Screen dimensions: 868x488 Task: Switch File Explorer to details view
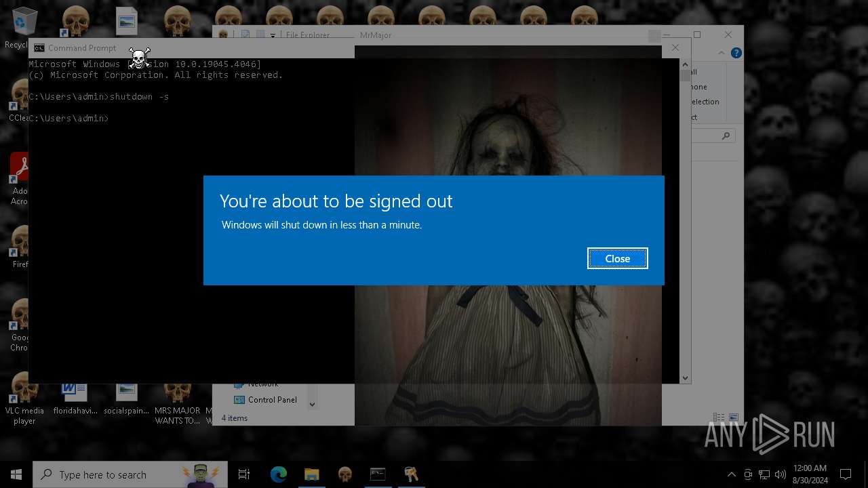(719, 418)
